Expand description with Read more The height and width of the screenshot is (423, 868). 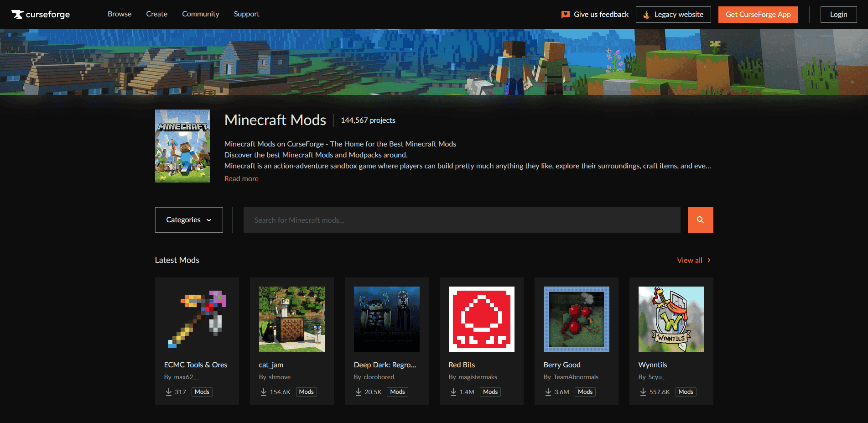241,179
